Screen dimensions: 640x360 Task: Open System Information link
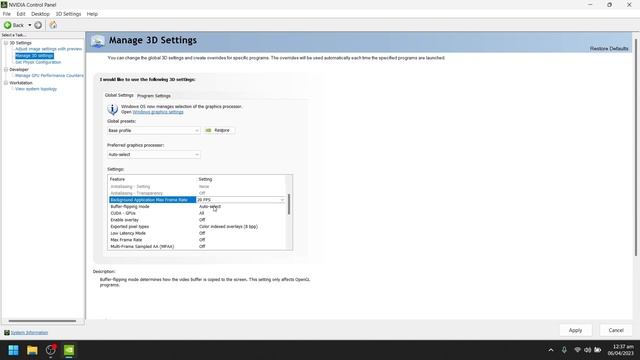29,333
